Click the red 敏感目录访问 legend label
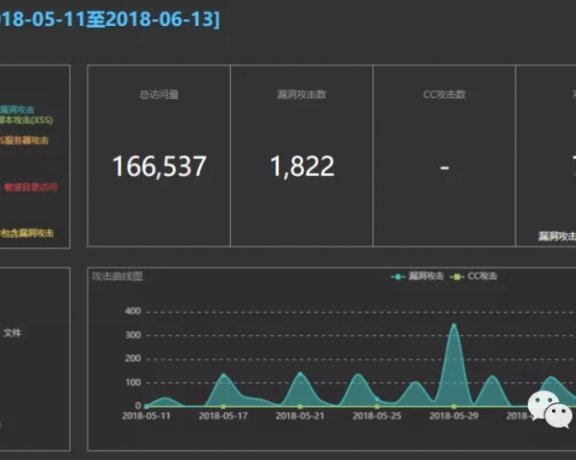 (30, 187)
